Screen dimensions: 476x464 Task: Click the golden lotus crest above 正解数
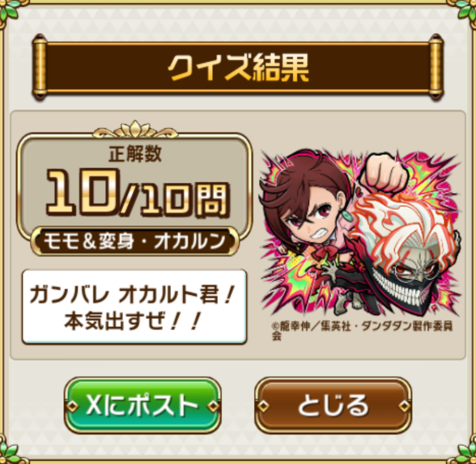point(135,130)
